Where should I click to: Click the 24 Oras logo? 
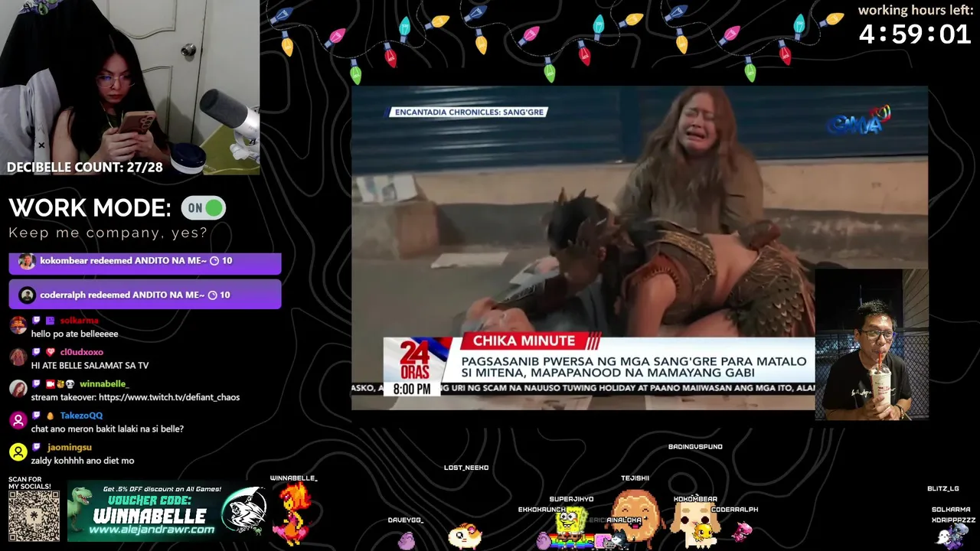click(x=416, y=360)
